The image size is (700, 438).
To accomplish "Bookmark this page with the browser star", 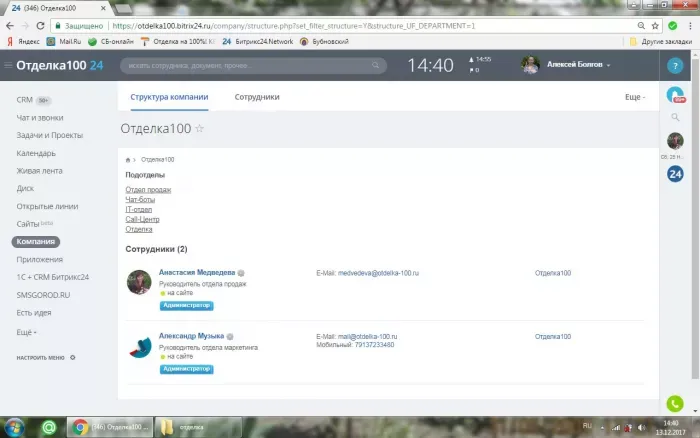I will tap(655, 26).
